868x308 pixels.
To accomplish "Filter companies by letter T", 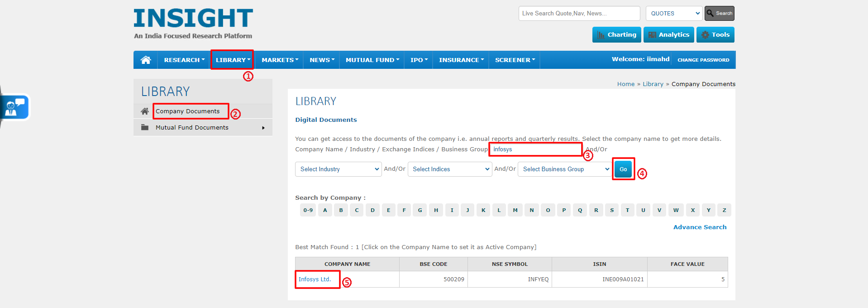I will (627, 210).
